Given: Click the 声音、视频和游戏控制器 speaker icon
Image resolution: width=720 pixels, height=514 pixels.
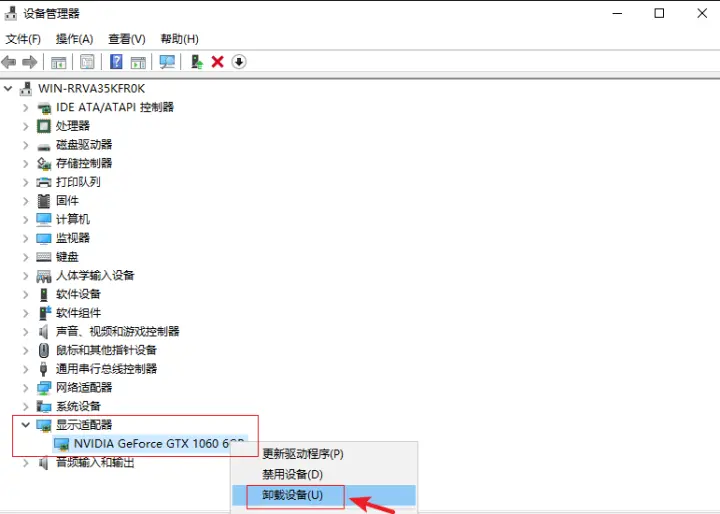Looking at the screenshot, I should (x=44, y=332).
